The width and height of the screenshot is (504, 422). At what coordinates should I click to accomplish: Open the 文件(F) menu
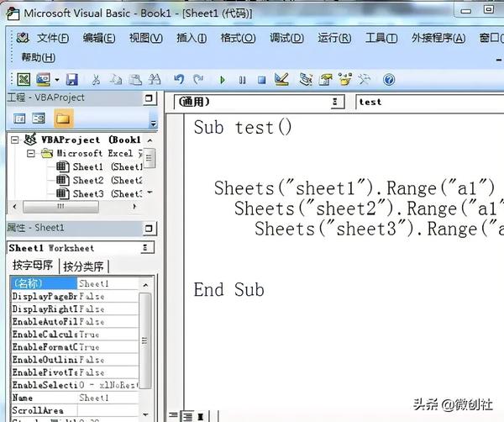(53, 39)
